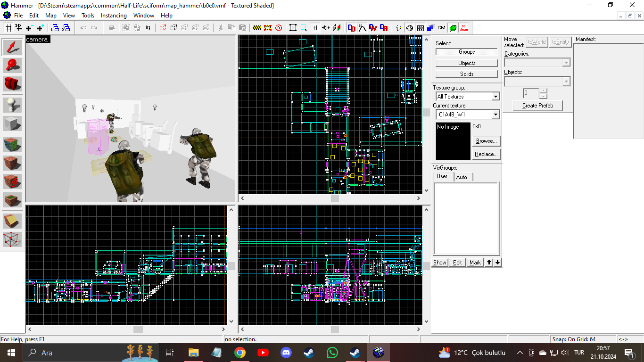Click VisGroups move-up arrow button
The width and height of the screenshot is (644, 362).
489,263
